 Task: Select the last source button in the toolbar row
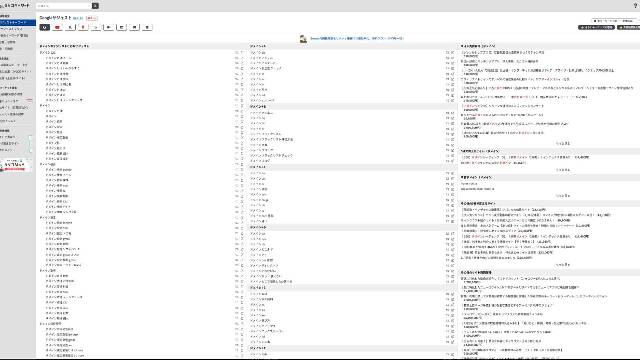147,27
